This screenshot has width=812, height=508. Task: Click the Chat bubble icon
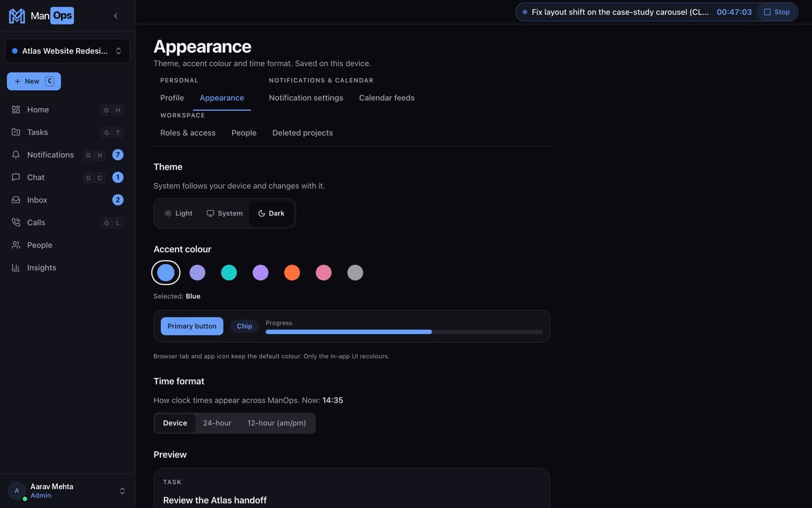[16, 177]
